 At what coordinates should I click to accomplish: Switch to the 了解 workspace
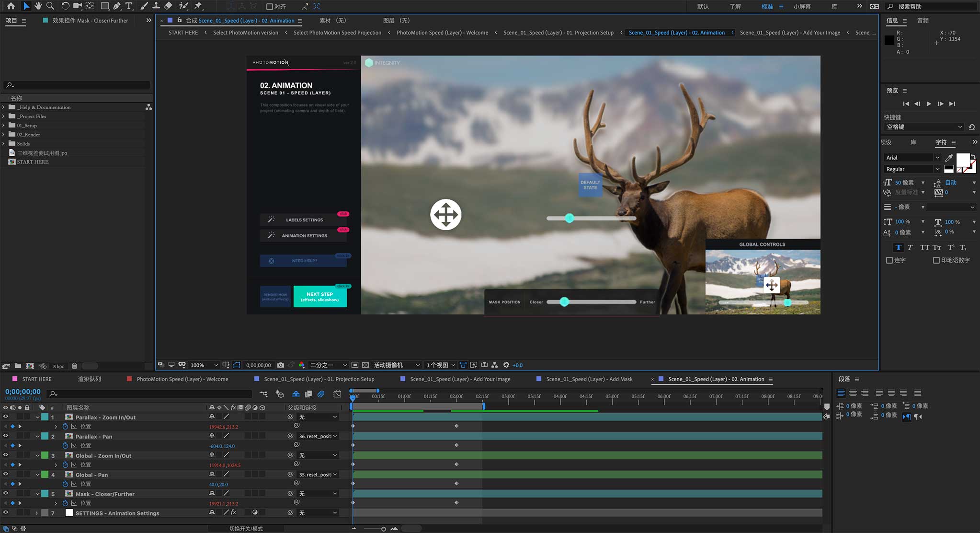point(735,7)
